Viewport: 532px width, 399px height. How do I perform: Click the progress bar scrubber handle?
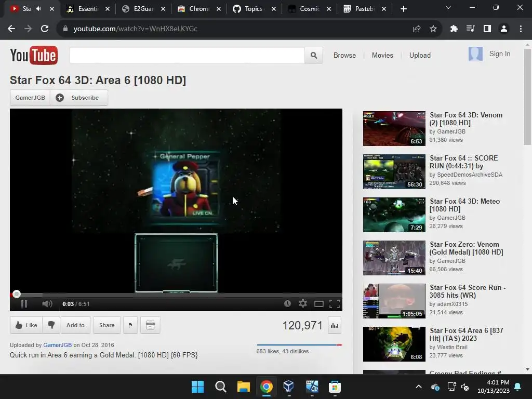(16, 294)
